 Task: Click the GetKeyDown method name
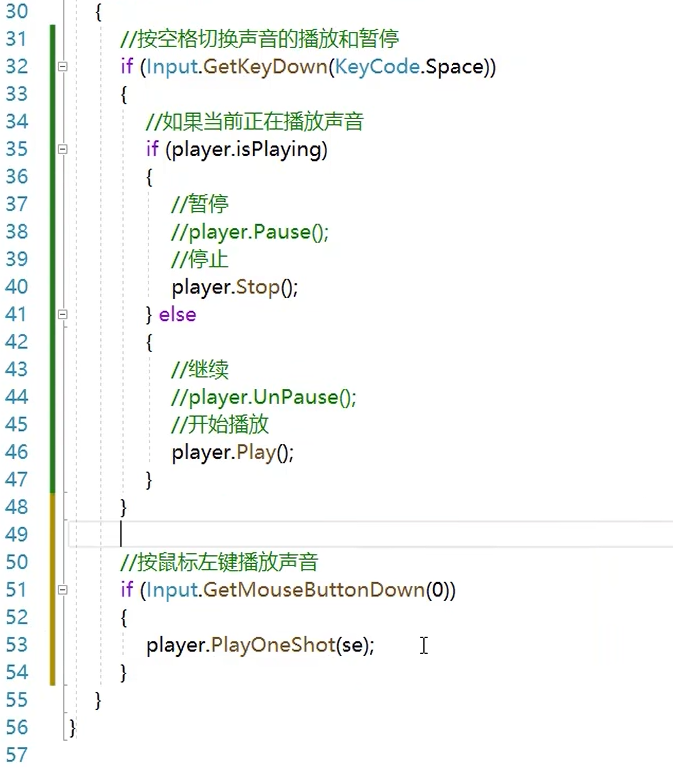pos(265,66)
